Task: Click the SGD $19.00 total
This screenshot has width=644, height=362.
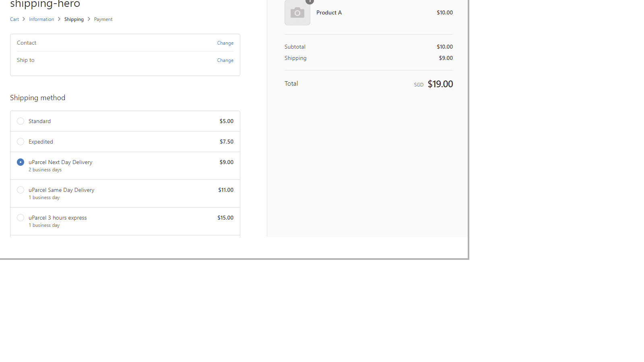Action: pos(440,84)
